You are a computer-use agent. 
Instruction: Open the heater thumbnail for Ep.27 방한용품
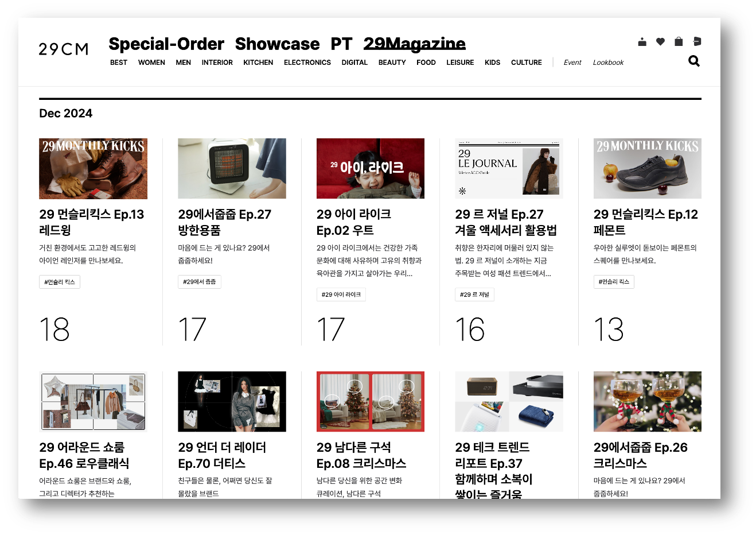(x=232, y=168)
